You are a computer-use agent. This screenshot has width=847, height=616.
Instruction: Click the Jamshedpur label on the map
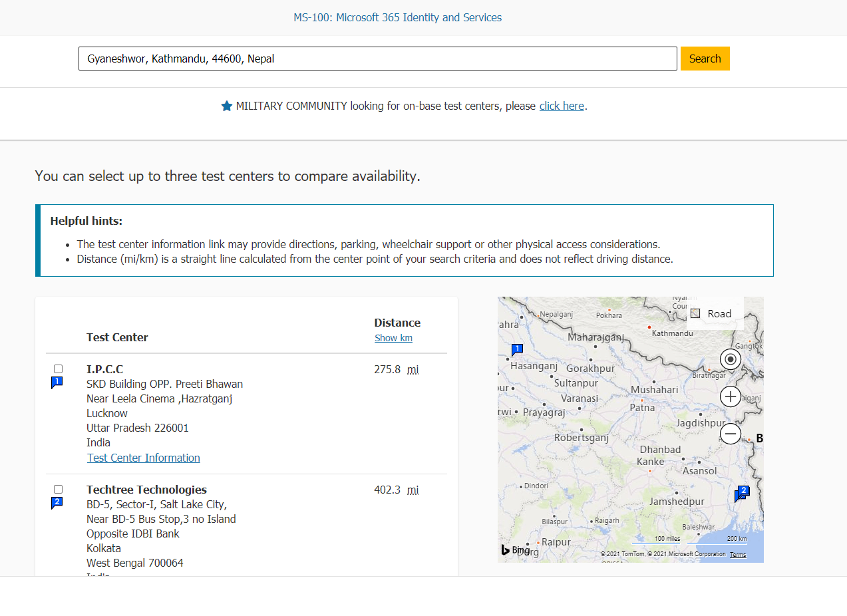[x=677, y=501]
